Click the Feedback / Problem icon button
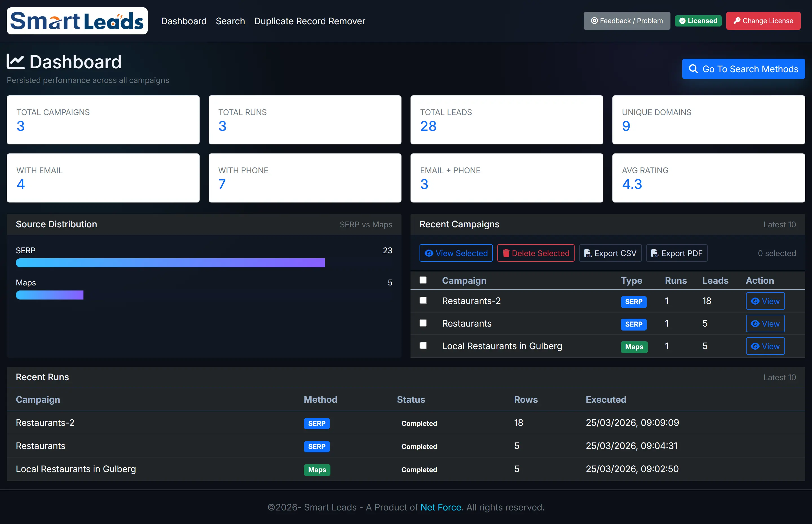Image resolution: width=812 pixels, height=524 pixels. pyautogui.click(x=595, y=21)
